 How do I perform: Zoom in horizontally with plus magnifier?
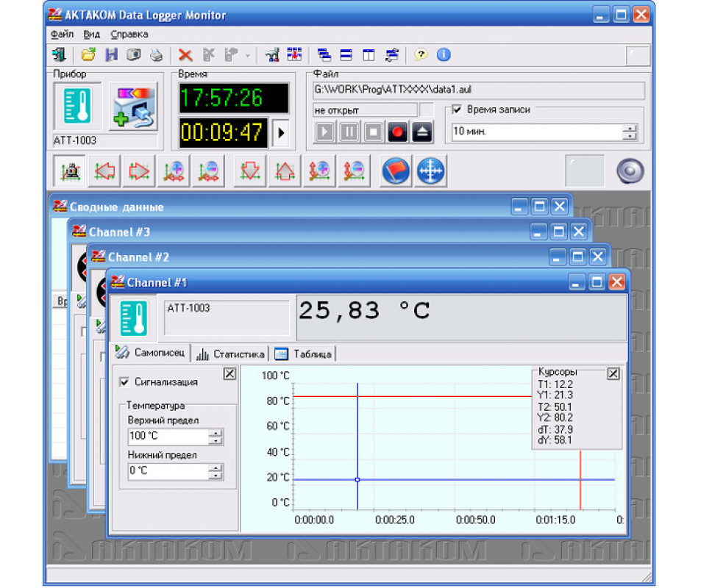(x=174, y=171)
